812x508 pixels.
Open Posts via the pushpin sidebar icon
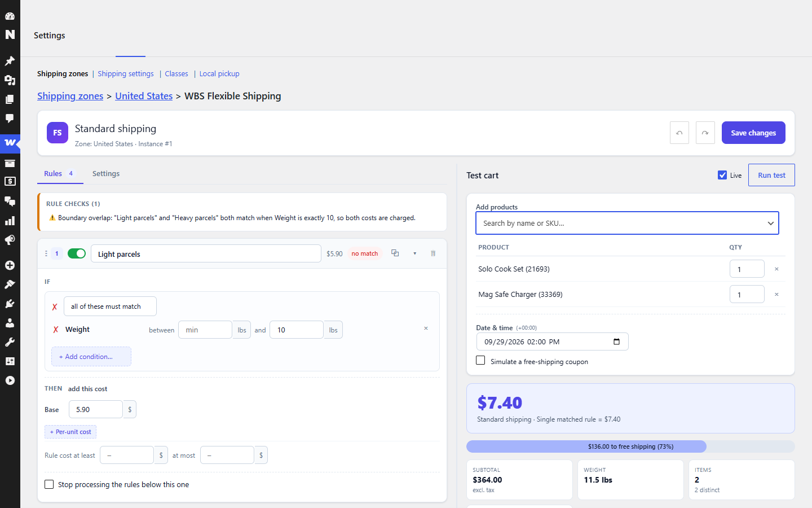[x=10, y=61]
